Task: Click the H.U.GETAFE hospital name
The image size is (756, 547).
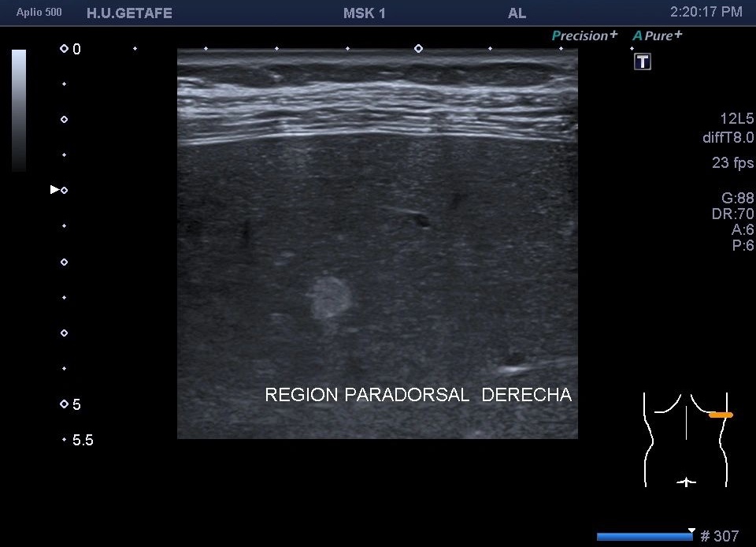Action: [129, 13]
